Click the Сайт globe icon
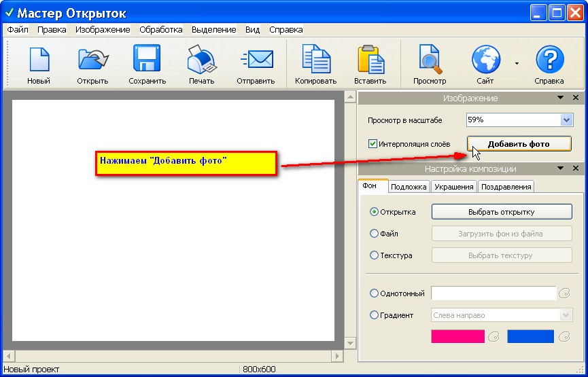This screenshot has width=588, height=377. 485,59
